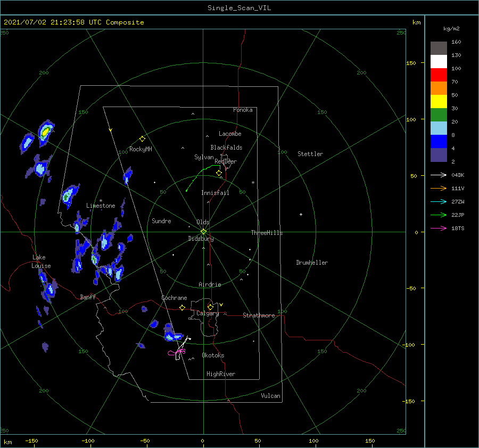This screenshot has width=479, height=448.
Task: Click the Limestone label
Action: [x=101, y=206]
